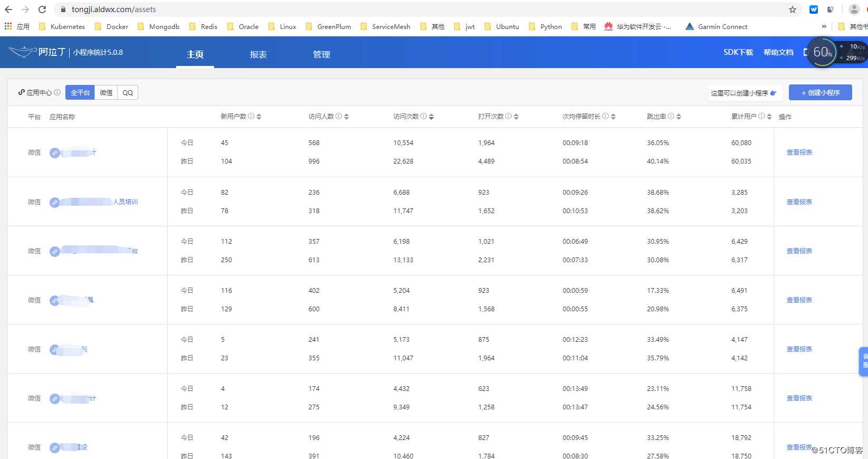This screenshot has height=459, width=868.
Task: Open the Kubernetes bookmark folder
Action: point(62,26)
